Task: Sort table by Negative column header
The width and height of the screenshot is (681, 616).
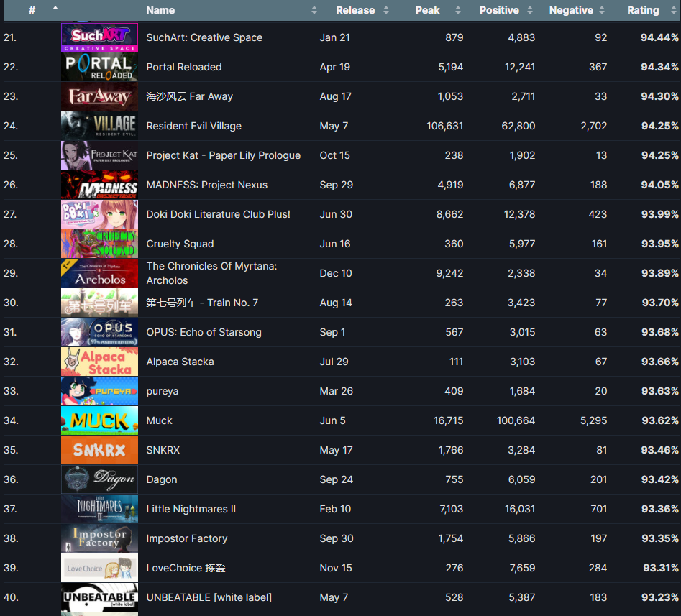Action: [571, 10]
